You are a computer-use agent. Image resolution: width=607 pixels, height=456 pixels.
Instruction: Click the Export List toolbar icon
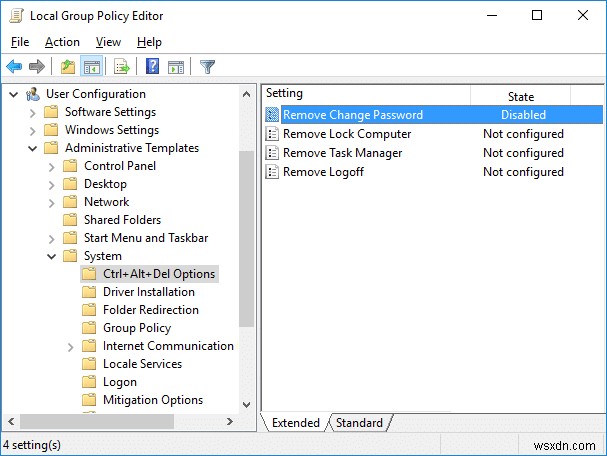pyautogui.click(x=122, y=67)
